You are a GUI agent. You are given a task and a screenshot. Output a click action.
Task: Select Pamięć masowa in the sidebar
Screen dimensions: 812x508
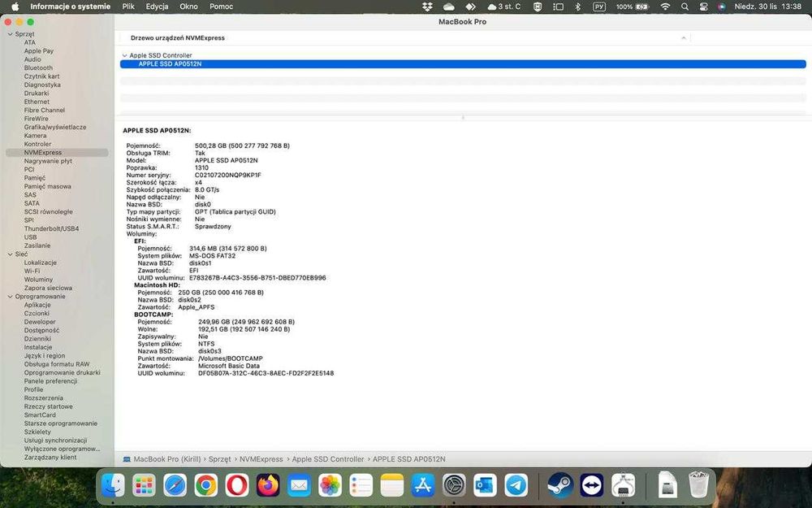click(48, 187)
